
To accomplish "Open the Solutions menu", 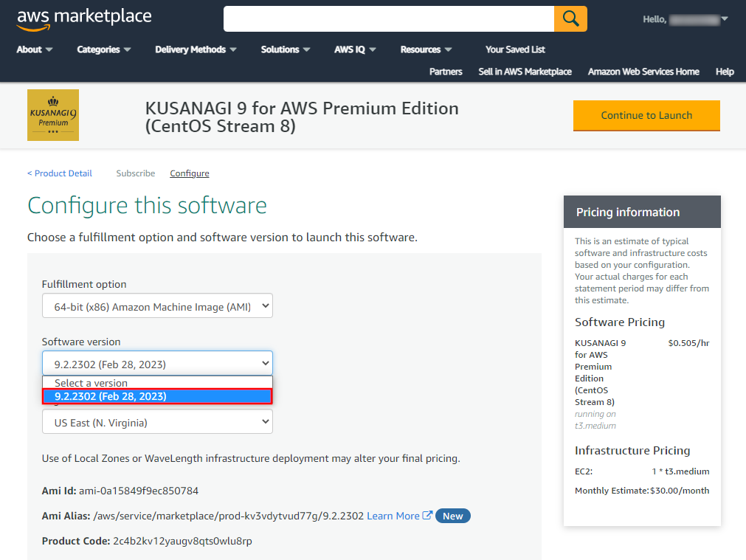I will tap(285, 49).
